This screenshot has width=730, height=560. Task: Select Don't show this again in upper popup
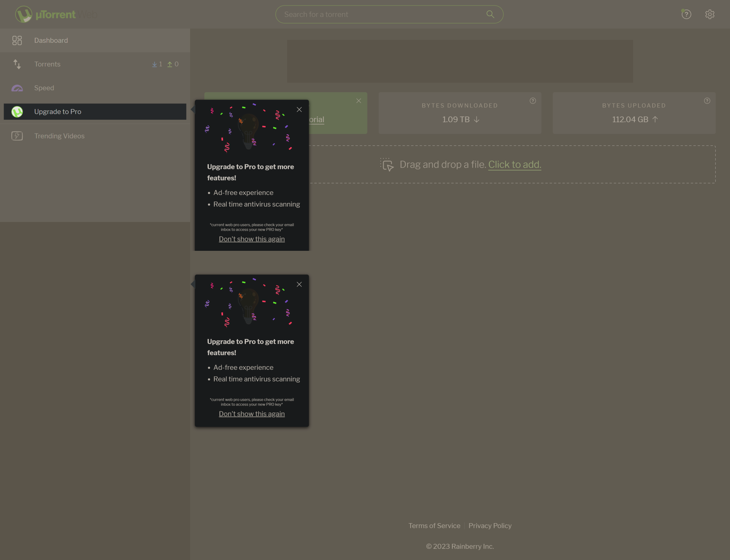[251, 239]
